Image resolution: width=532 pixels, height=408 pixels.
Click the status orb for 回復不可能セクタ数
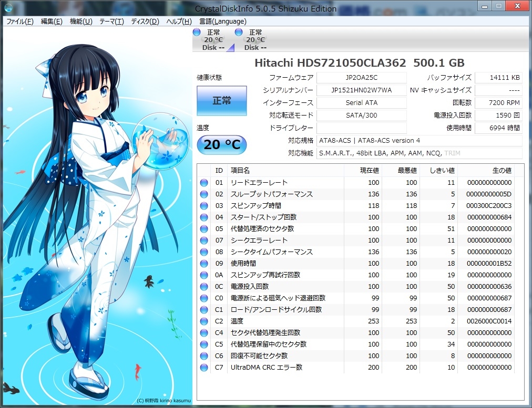(x=204, y=355)
